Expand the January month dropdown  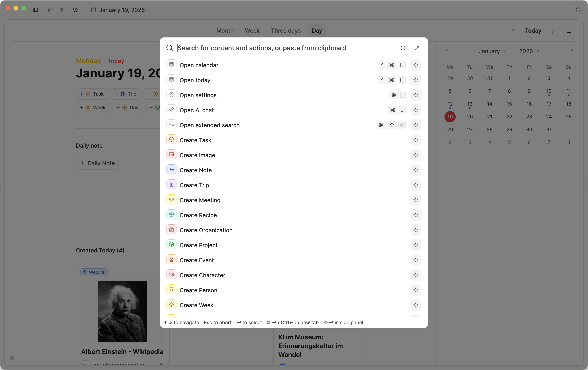[492, 51]
